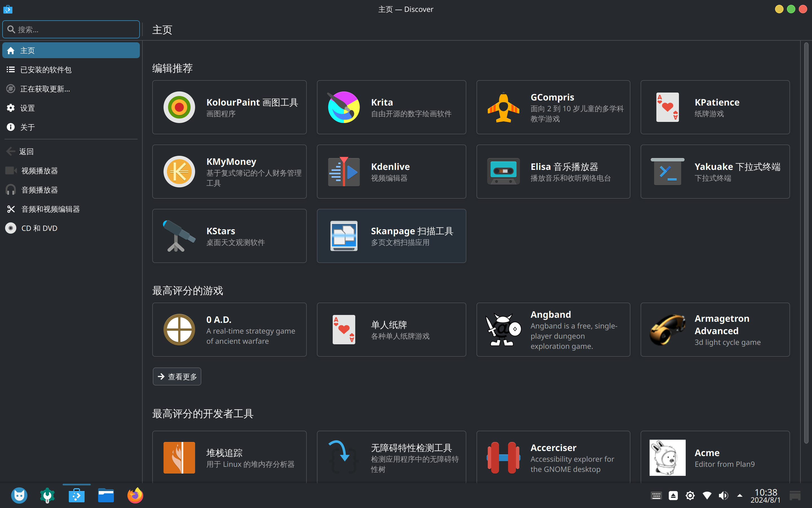The height and width of the screenshot is (508, 812).
Task: Click the show desktop button in taskbar
Action: click(795, 496)
